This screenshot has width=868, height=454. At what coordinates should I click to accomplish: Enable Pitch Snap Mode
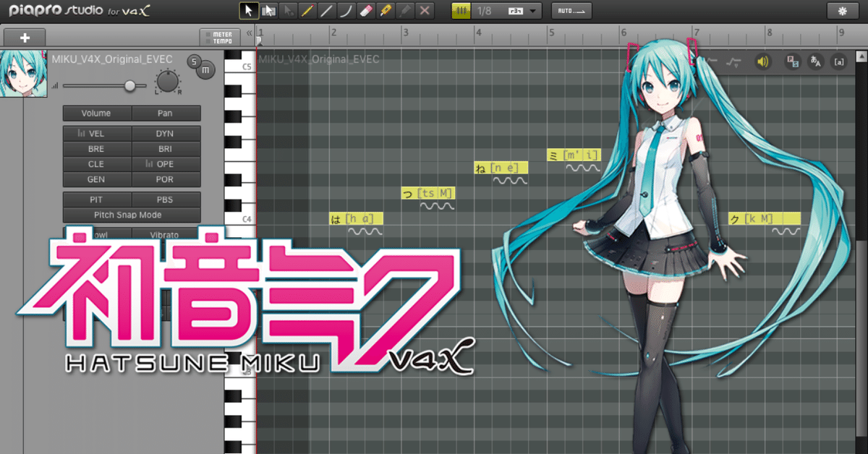(132, 215)
